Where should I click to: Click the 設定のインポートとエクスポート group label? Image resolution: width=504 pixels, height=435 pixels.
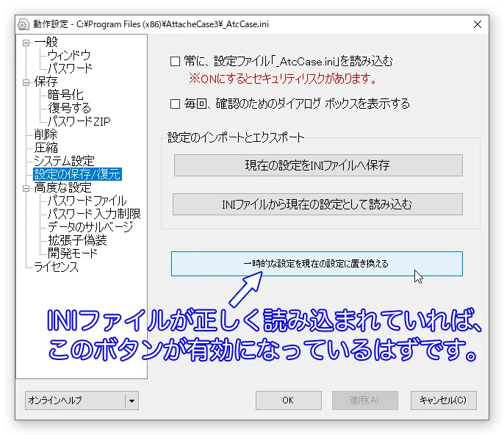[236, 137]
